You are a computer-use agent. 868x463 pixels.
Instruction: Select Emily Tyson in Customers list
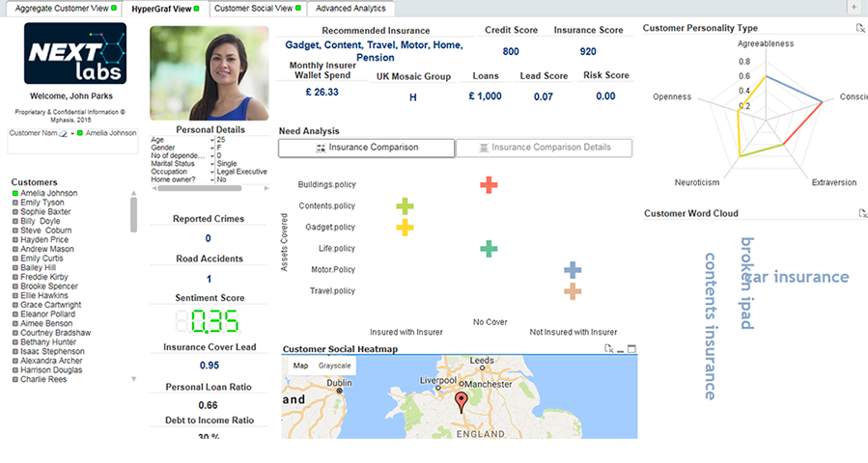pyautogui.click(x=42, y=203)
